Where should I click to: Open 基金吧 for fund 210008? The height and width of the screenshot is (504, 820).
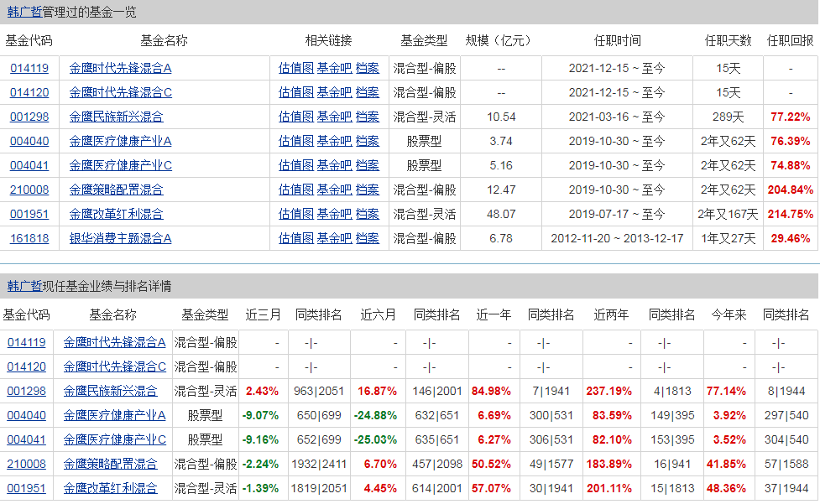[x=335, y=190]
